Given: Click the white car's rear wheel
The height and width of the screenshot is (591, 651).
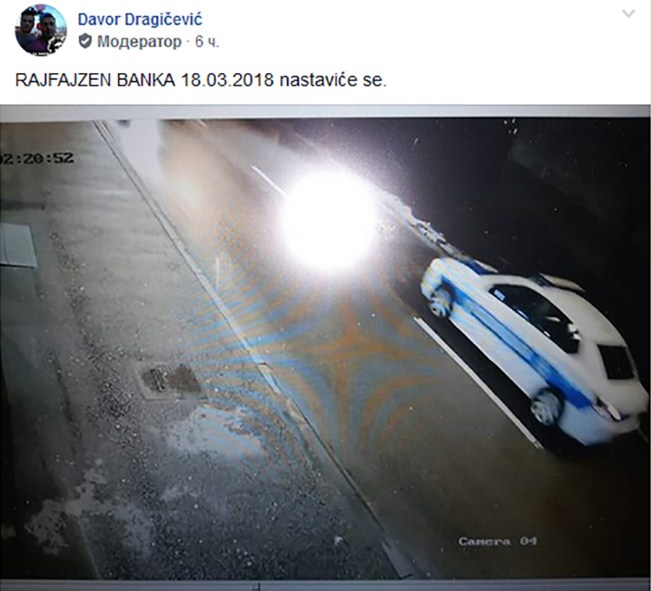Looking at the screenshot, I should point(547,407).
